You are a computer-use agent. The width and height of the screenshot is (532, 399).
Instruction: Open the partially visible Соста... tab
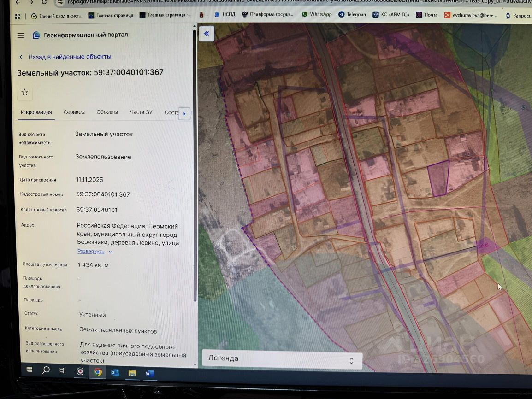pos(171,112)
